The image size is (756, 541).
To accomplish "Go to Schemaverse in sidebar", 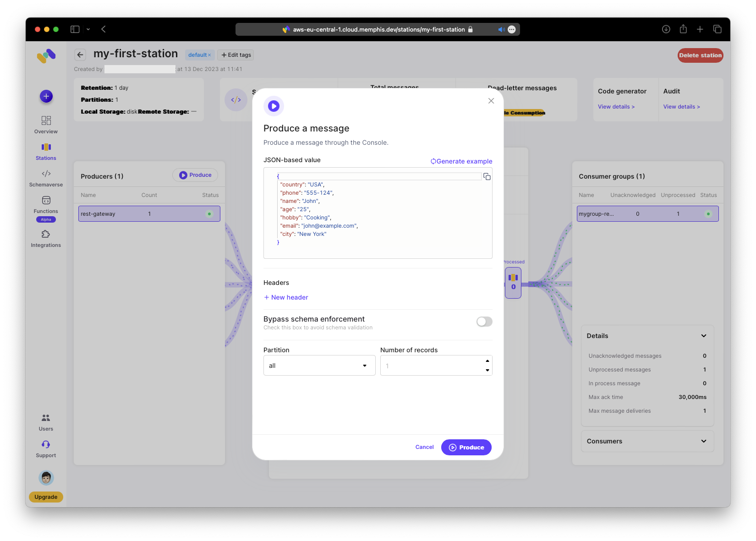I will coord(46,178).
